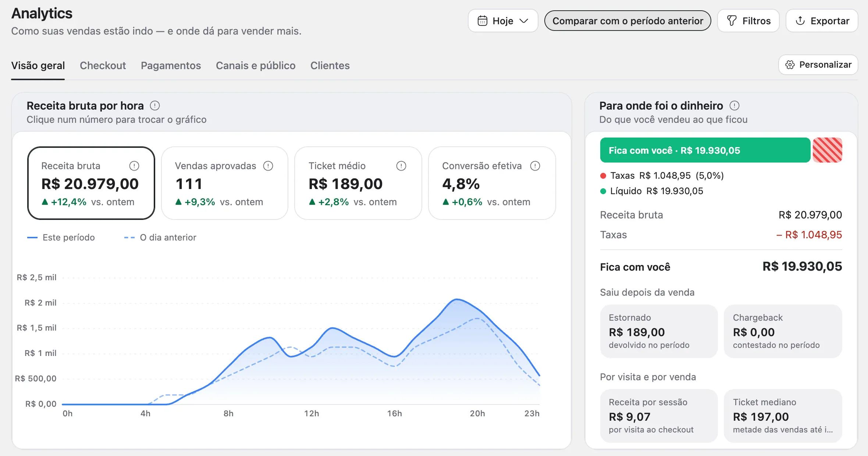Open the Estornado R$ 189,00 card
Image resolution: width=868 pixels, height=456 pixels.
point(659,331)
